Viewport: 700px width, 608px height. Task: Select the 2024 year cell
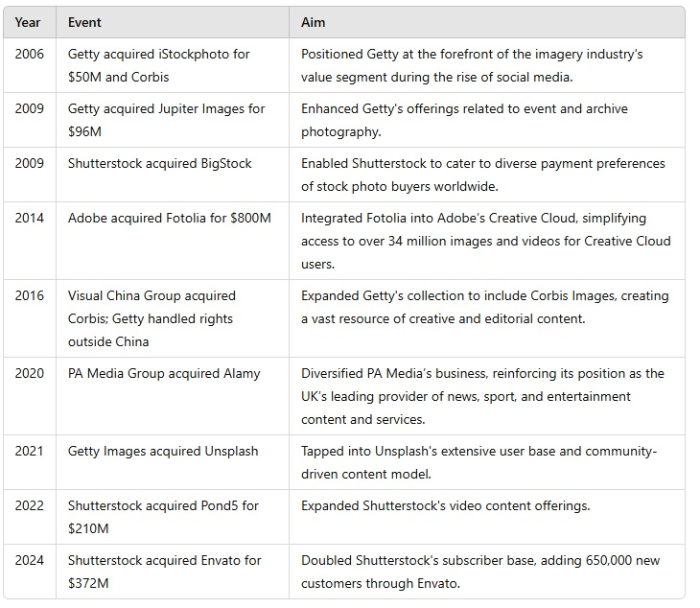[29, 560]
